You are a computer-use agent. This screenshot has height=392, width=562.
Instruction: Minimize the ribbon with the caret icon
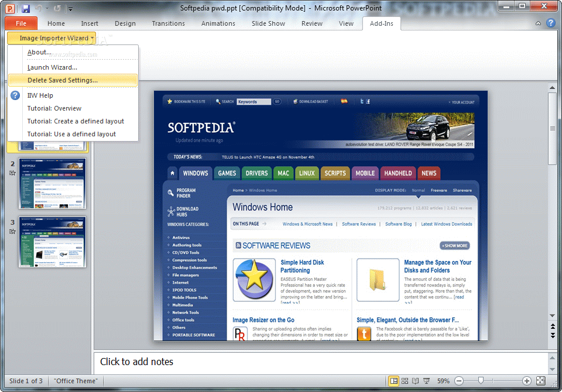pos(539,23)
